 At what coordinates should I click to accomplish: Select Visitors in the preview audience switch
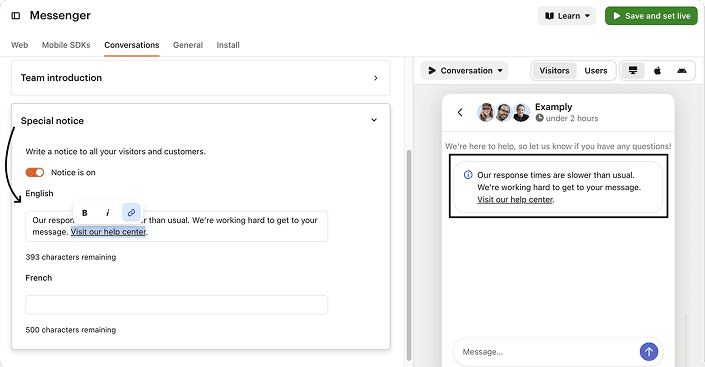click(x=554, y=71)
